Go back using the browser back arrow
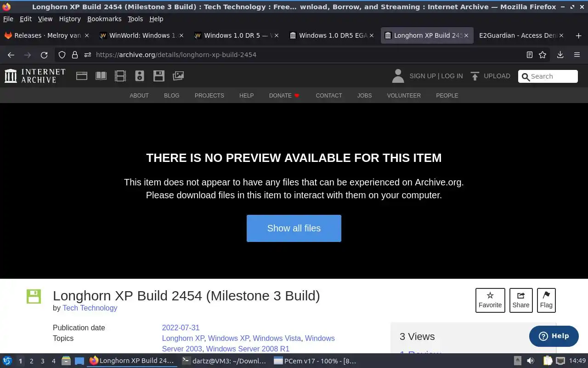This screenshot has width=588, height=368. tap(11, 55)
